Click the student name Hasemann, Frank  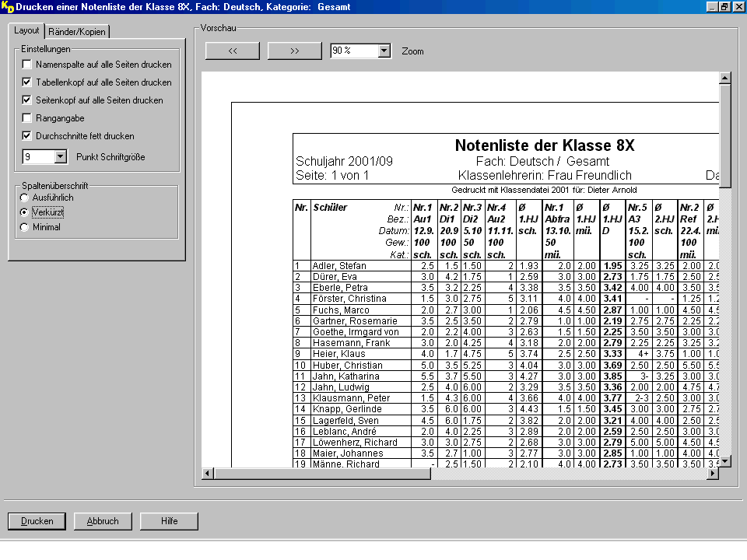351,343
